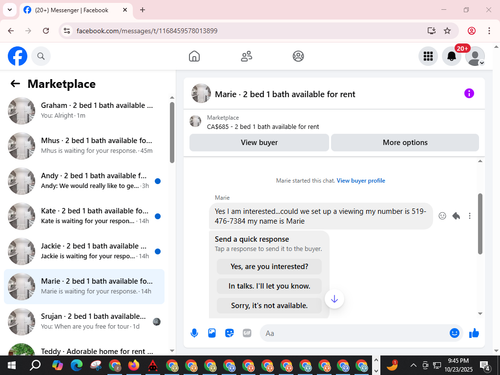Open the Chrome profile icon
The height and width of the screenshot is (375, 500).
(x=471, y=31)
